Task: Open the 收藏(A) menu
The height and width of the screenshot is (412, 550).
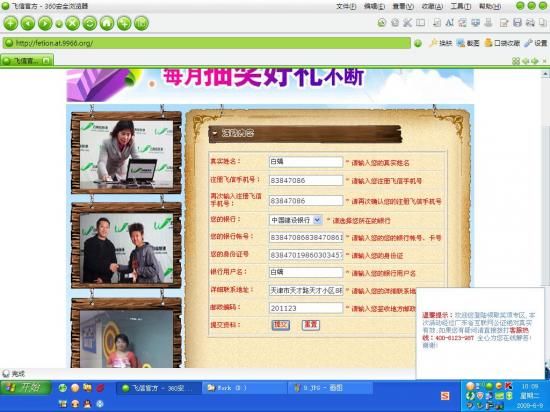Action: [x=432, y=6]
